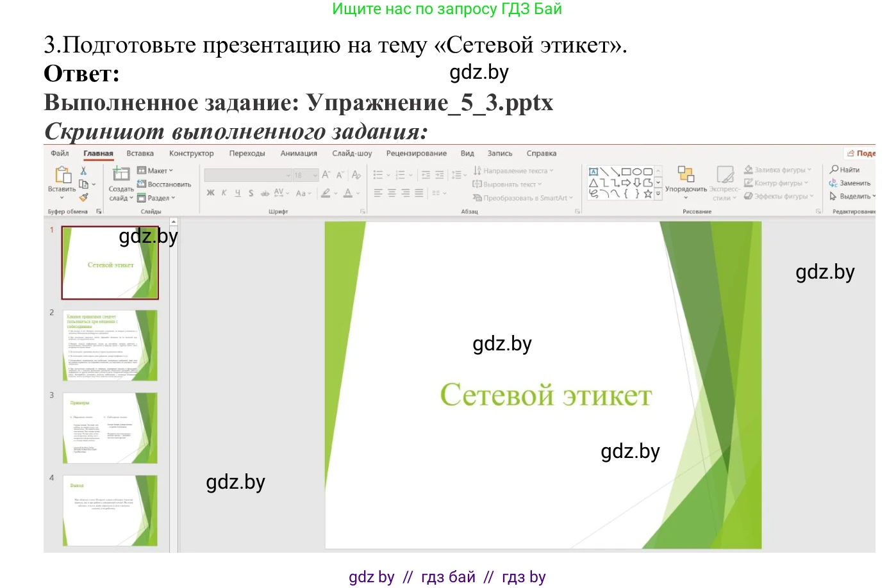Switch to the Конструктор tab
896x588 pixels.
(191, 154)
